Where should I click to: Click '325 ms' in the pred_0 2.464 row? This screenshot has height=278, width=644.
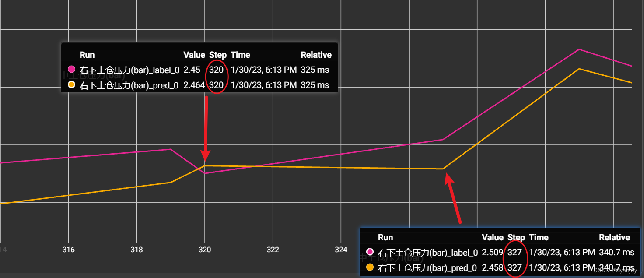tap(315, 85)
